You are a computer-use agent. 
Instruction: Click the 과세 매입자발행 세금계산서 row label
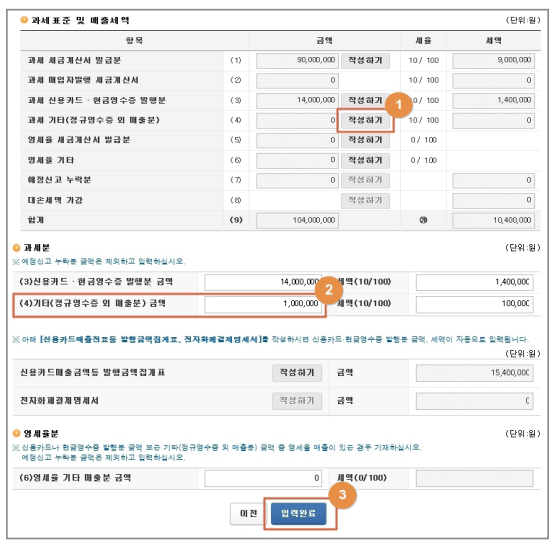[x=83, y=80]
